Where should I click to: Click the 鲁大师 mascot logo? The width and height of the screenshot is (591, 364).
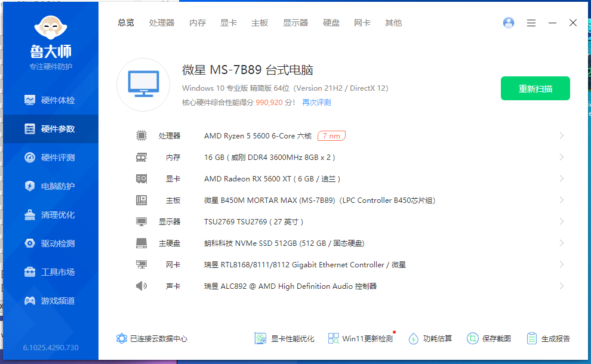coord(51,28)
